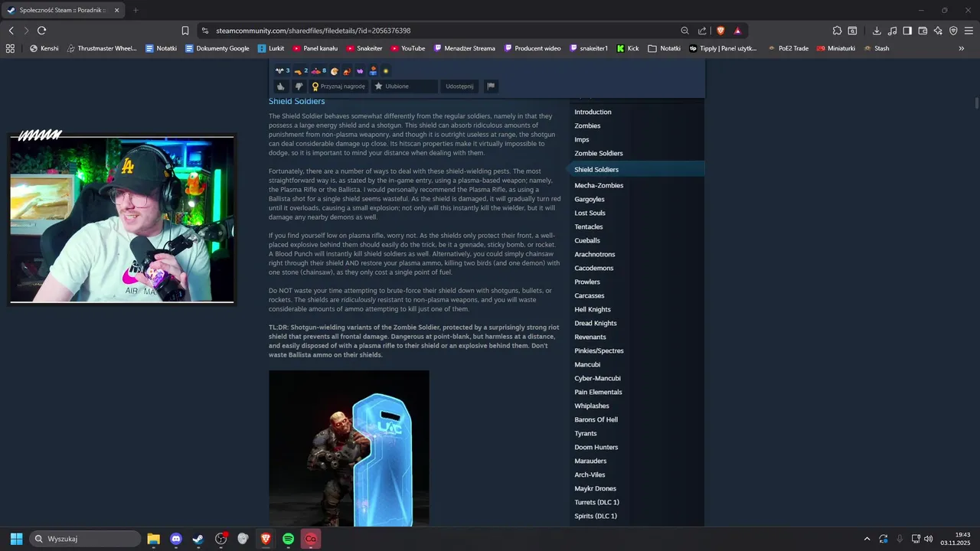Open clock and date 19:43 panel
The width and height of the screenshot is (980, 551).
[x=957, y=539]
